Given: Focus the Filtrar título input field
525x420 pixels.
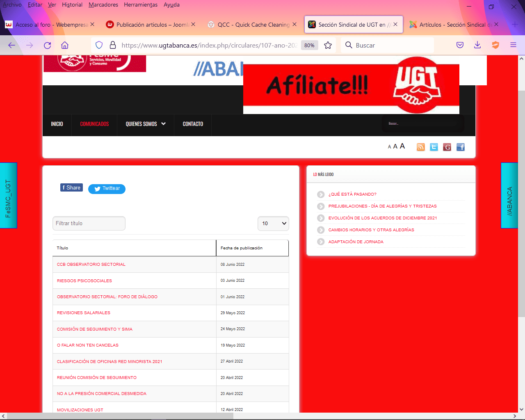Looking at the screenshot, I should (89, 224).
